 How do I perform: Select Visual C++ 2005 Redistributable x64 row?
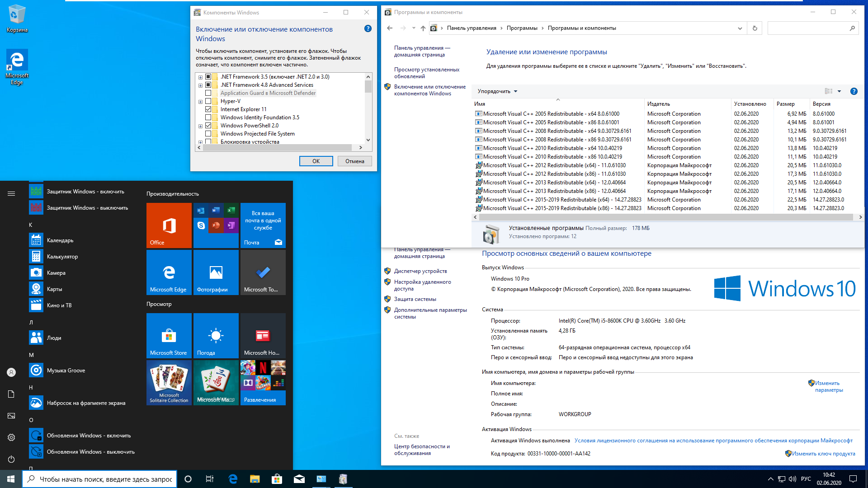pyautogui.click(x=665, y=114)
